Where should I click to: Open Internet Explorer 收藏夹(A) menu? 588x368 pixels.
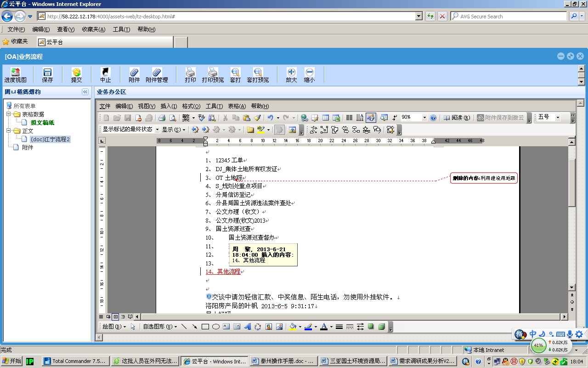click(94, 29)
